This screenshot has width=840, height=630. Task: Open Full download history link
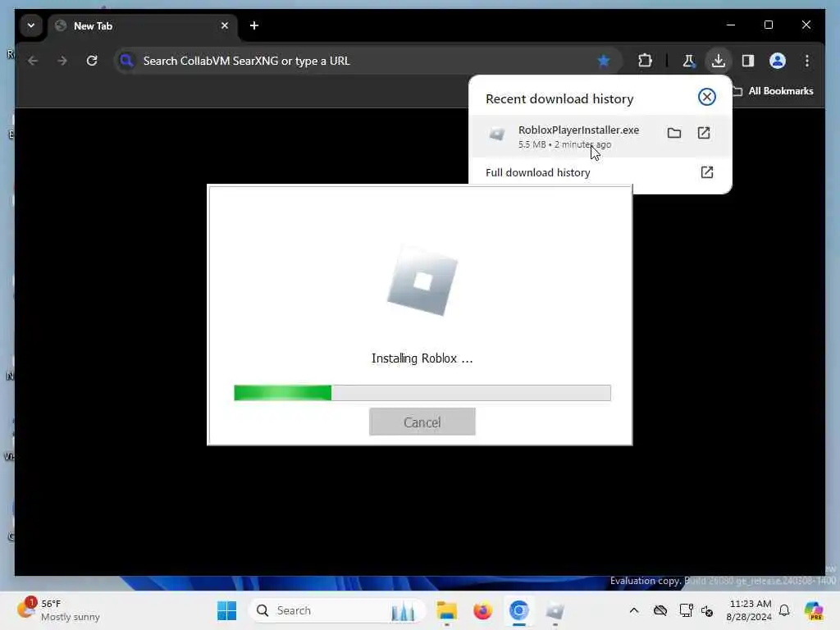538,172
